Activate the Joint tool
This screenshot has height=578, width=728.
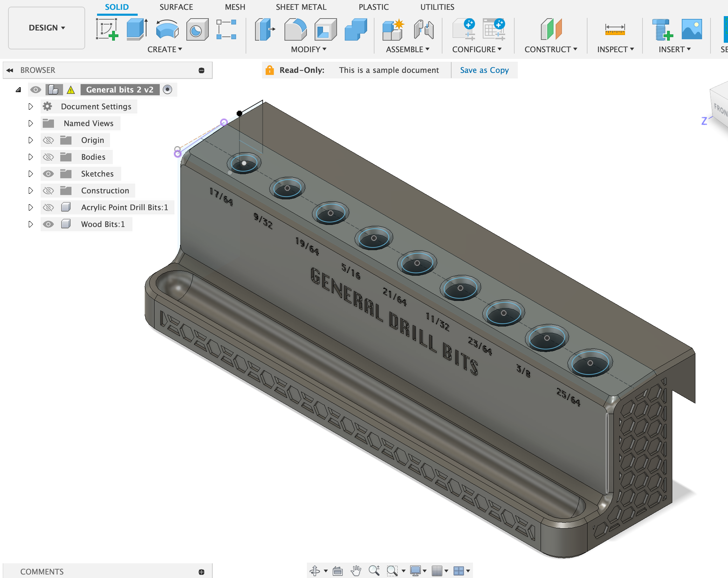click(424, 29)
